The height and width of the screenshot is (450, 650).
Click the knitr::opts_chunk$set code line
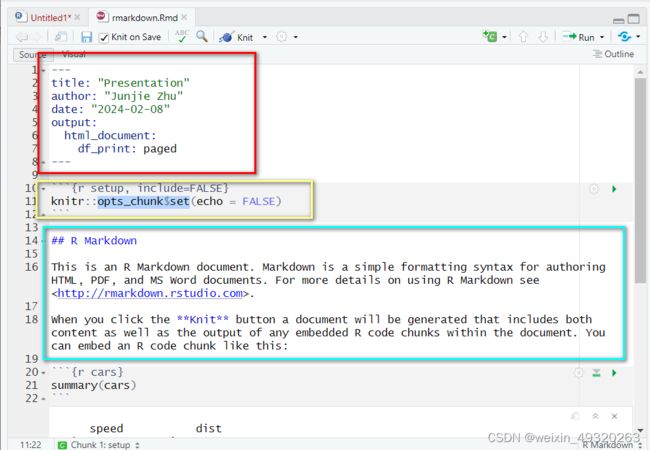pos(166,201)
